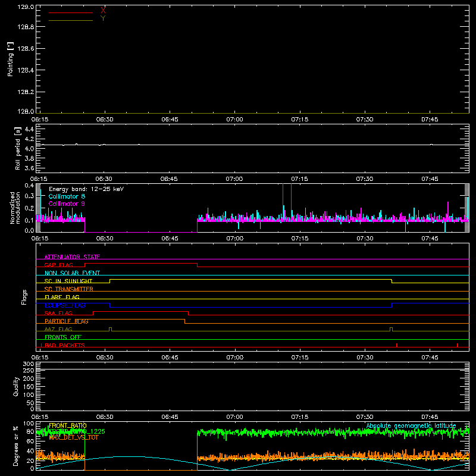
Task: Click the 60 tick on Degrees axis
Action: tap(30, 441)
